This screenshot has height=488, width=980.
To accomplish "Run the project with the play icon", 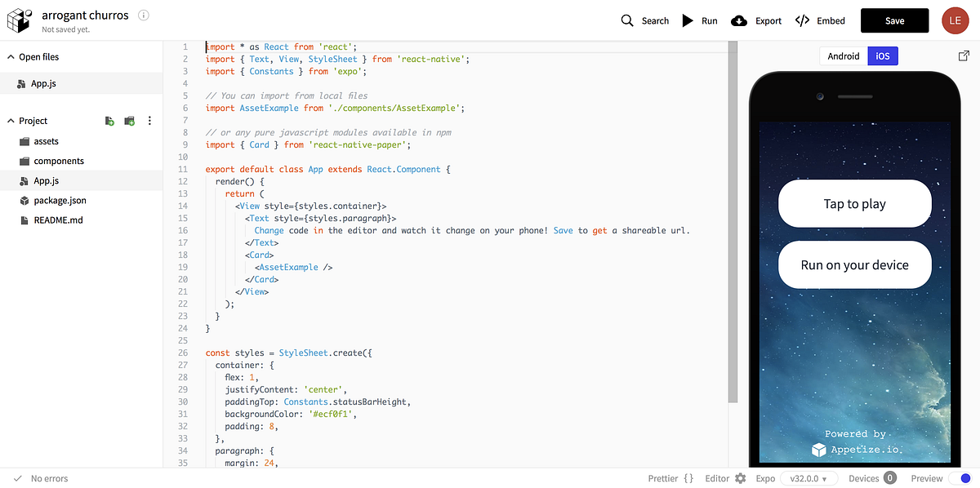I will [x=686, y=20].
